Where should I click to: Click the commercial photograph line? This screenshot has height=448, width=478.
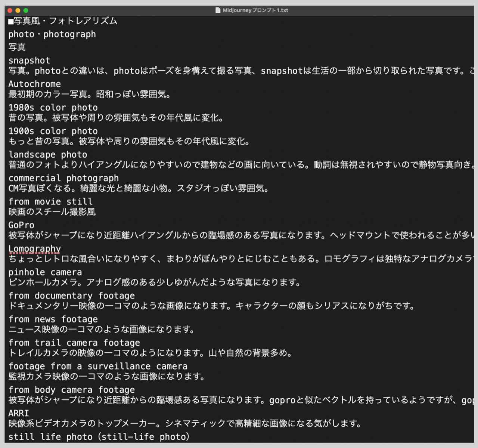63,178
